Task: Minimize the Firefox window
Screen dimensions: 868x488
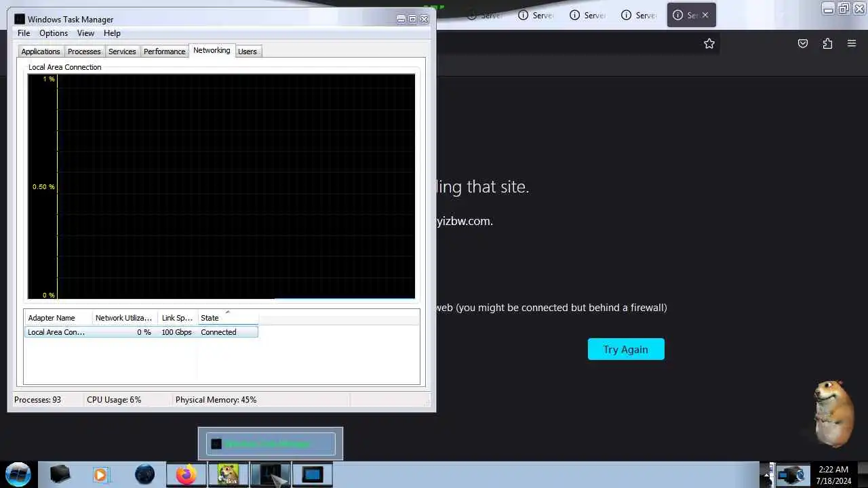Action: (x=828, y=8)
